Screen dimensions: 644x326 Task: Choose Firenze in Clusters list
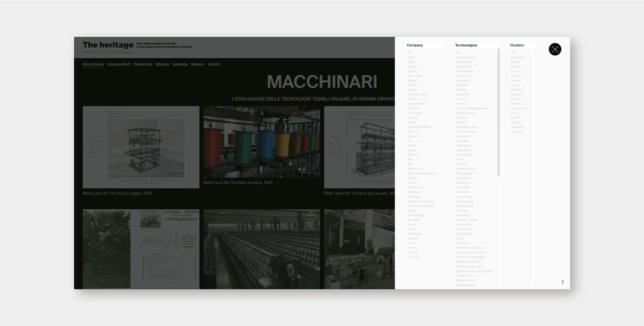tap(516, 76)
